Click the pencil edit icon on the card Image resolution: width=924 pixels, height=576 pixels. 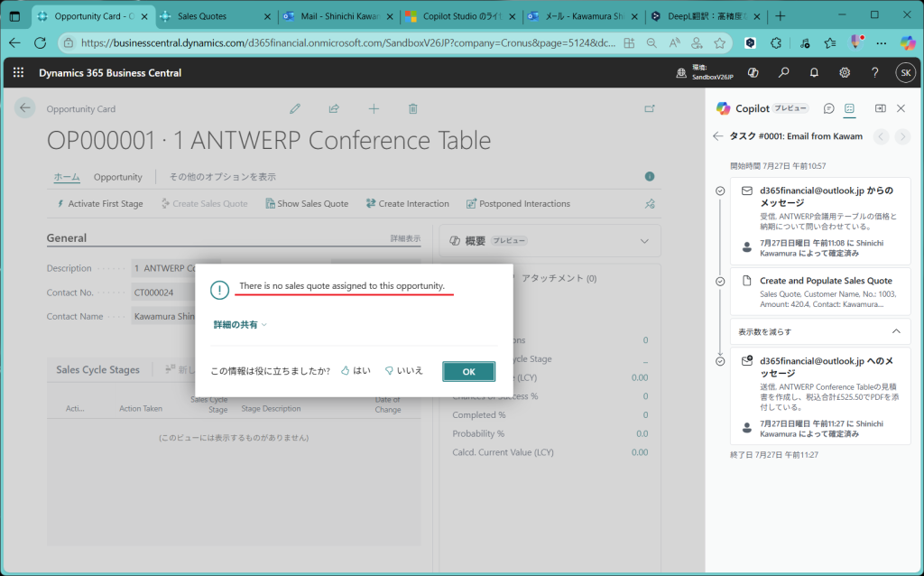point(295,108)
